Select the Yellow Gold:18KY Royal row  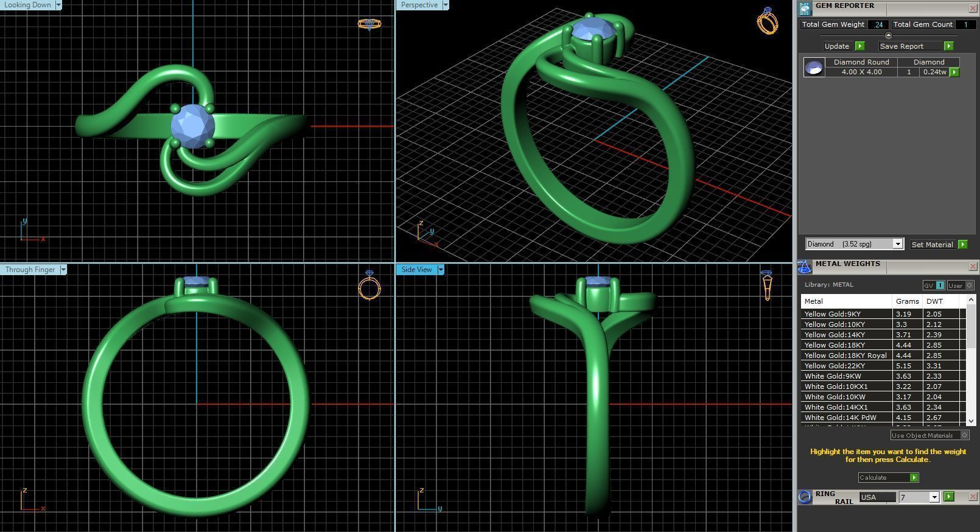[883, 355]
